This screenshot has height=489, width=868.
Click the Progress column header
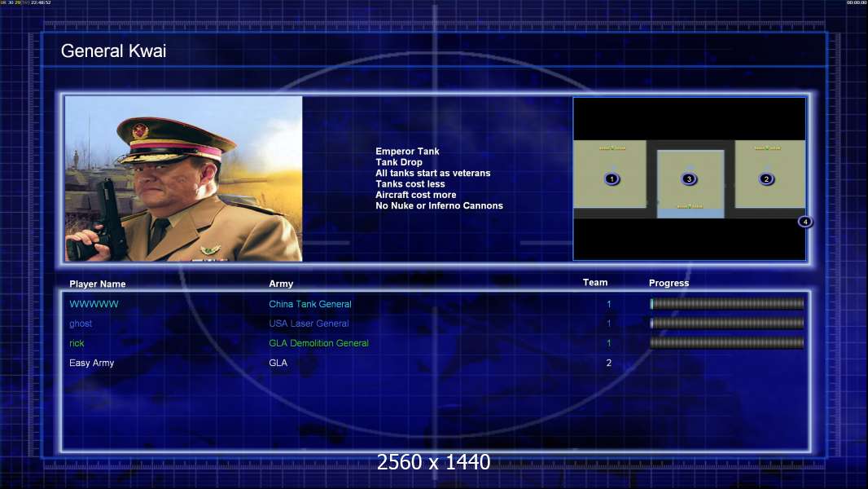[x=669, y=283]
